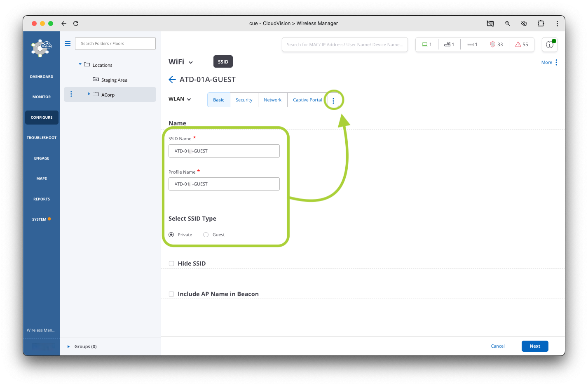
Task: Enable the Hide SSID checkbox
Action: point(171,264)
